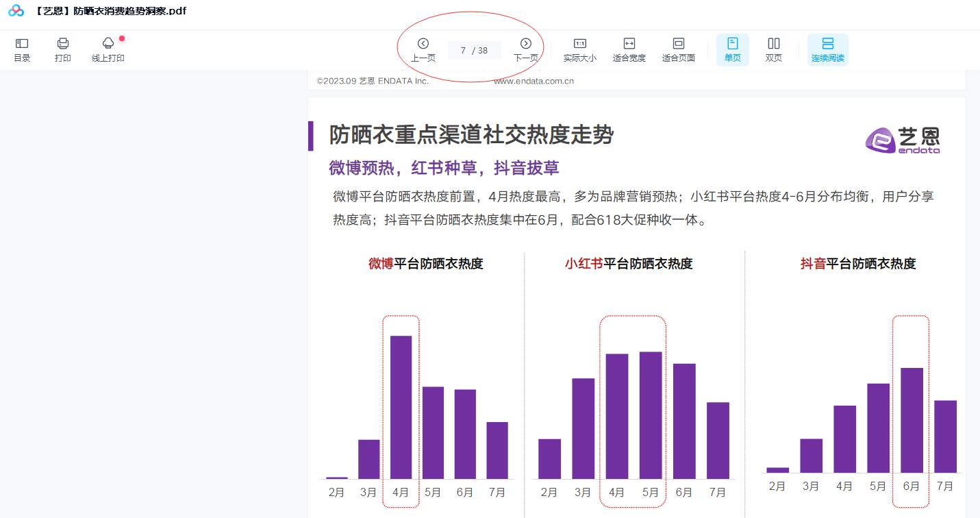Click the Baidu Netdisk cloud logo
The width and height of the screenshot is (980, 518).
(16, 11)
